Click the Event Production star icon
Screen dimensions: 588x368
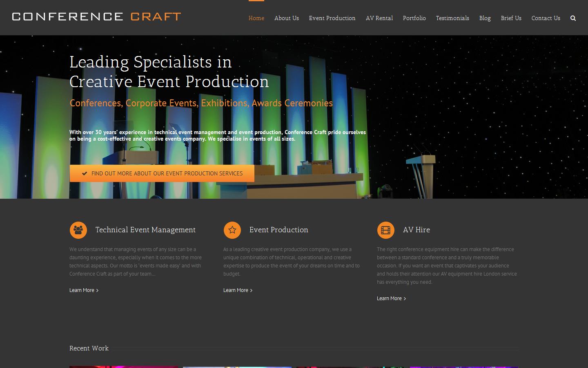tap(232, 230)
